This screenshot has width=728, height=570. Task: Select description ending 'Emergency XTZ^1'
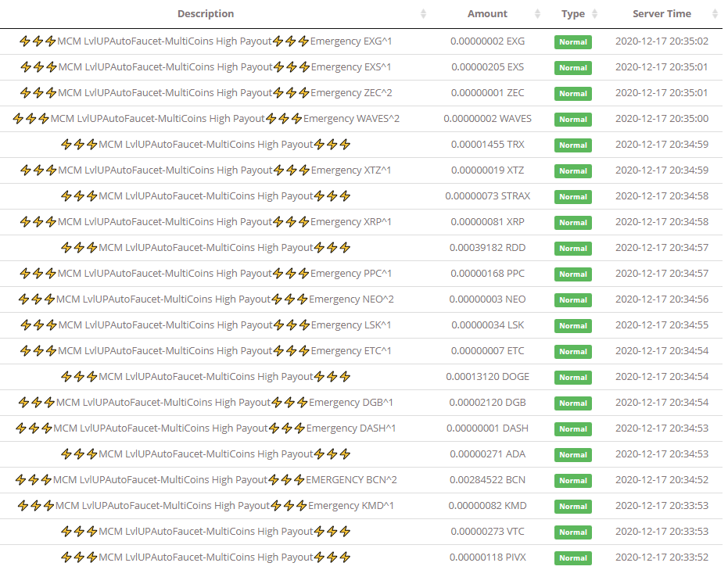tap(206, 170)
